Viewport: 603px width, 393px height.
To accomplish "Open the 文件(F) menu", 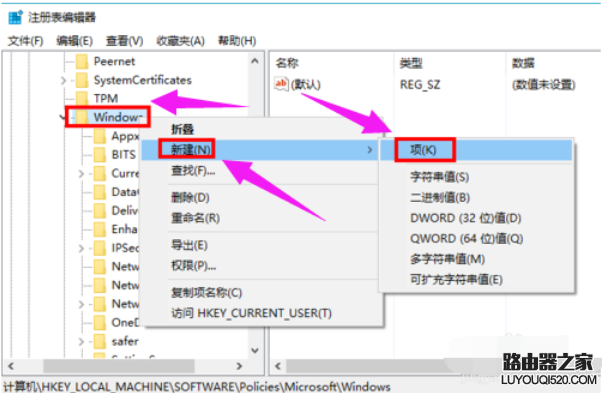I will click(x=25, y=41).
